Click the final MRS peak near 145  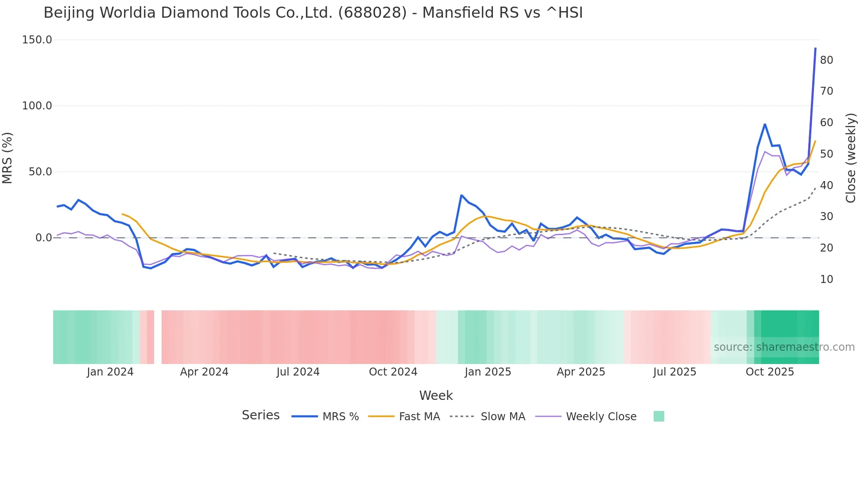(x=815, y=48)
